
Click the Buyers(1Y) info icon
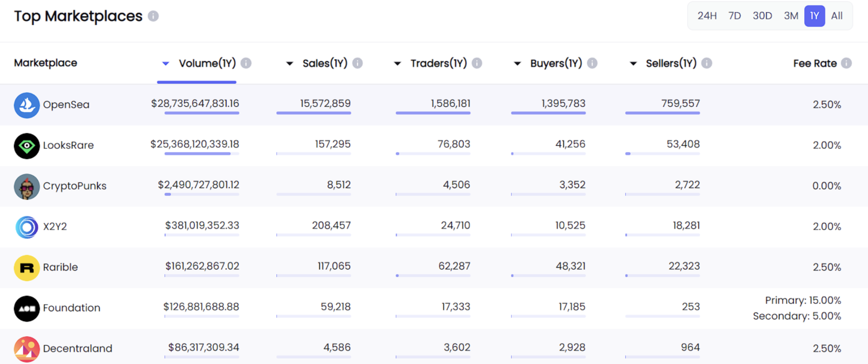coord(592,63)
